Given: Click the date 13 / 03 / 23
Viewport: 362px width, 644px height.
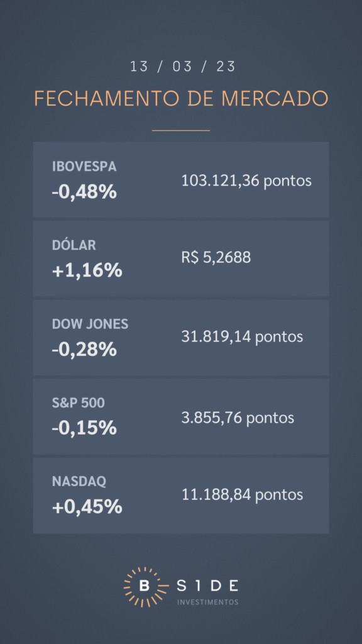Looking at the screenshot, I should coord(183,67).
